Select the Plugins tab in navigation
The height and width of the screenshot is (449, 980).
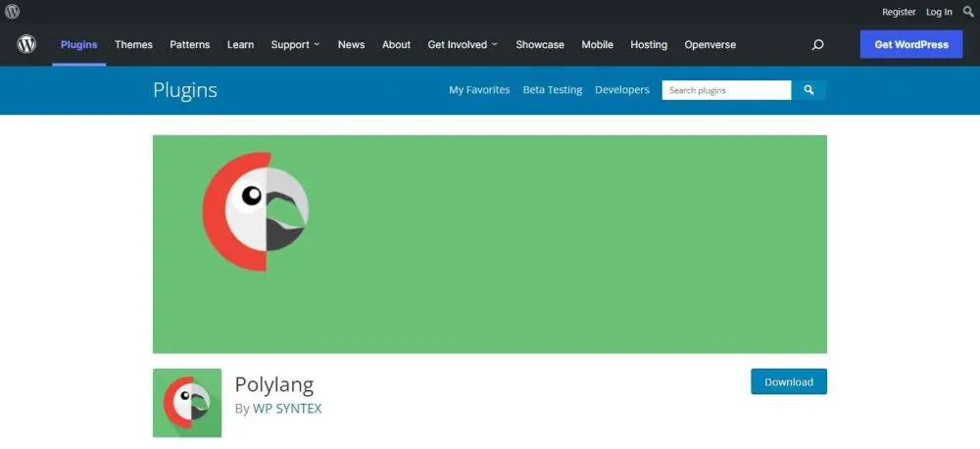click(78, 45)
